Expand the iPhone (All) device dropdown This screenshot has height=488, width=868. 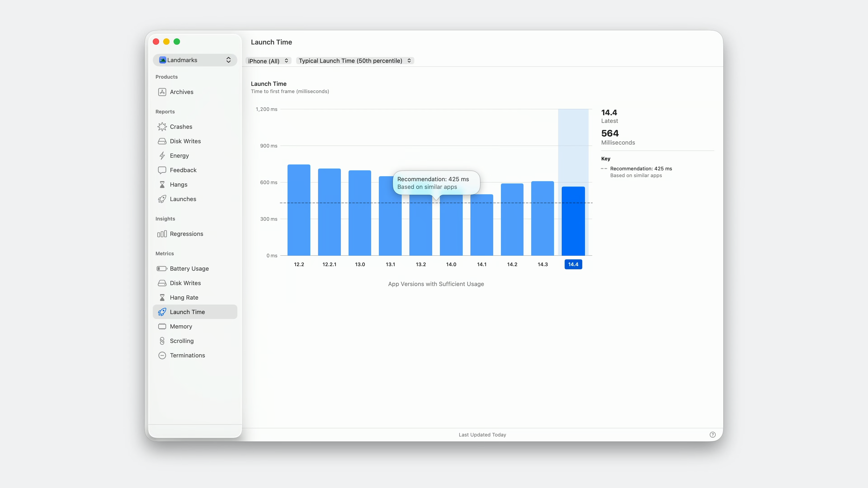coord(268,61)
